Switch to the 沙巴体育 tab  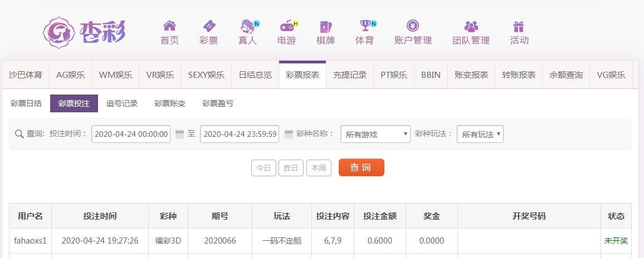click(26, 75)
